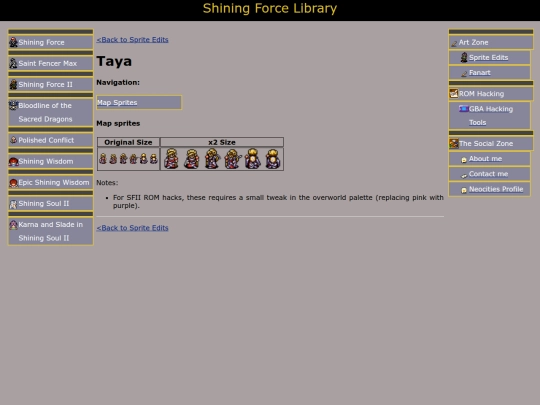Screen dimensions: 540x405
Task: Click the SFII ROM hacks note text
Action: pos(278,201)
